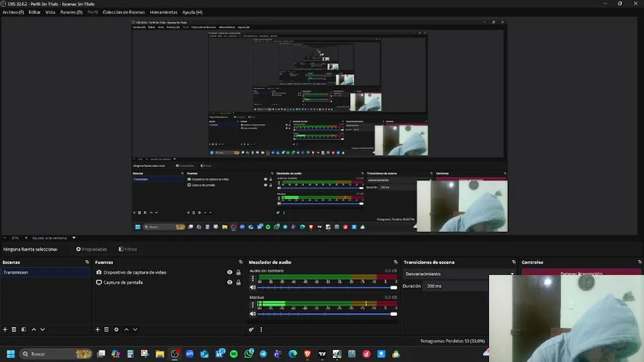Mute Mic/Aux speaker icon
Viewport: 644px width, 362px height.
tap(253, 314)
